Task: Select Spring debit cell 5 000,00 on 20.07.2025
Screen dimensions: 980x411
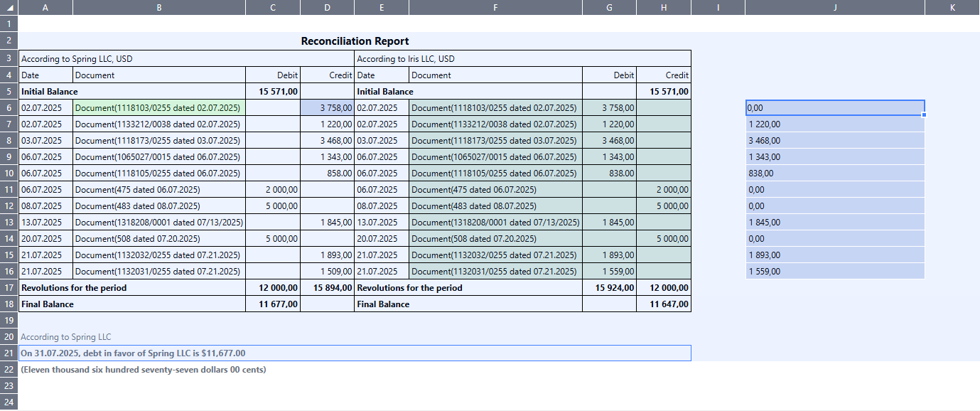Action: click(273, 238)
